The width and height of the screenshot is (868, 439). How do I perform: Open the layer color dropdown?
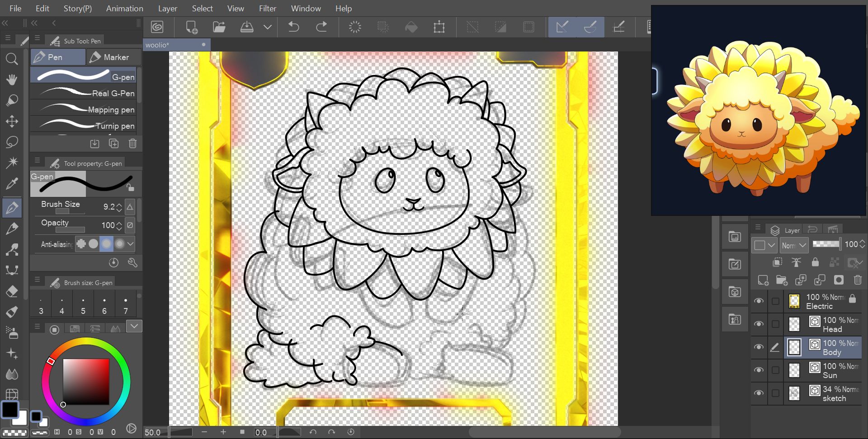pos(764,245)
